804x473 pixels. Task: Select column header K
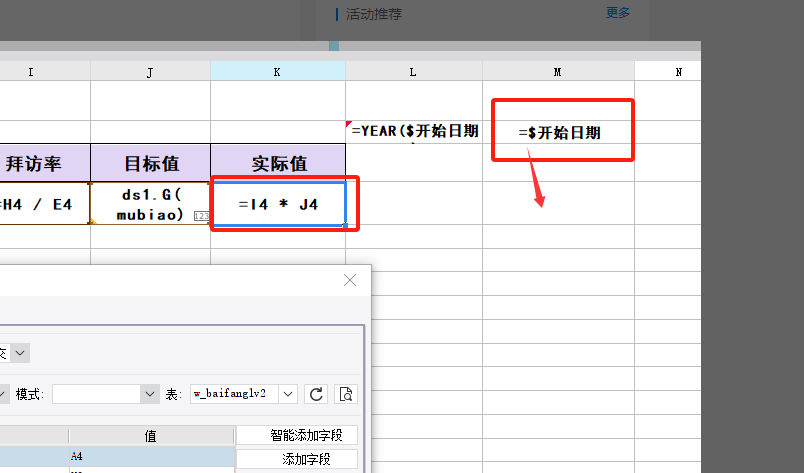277,72
